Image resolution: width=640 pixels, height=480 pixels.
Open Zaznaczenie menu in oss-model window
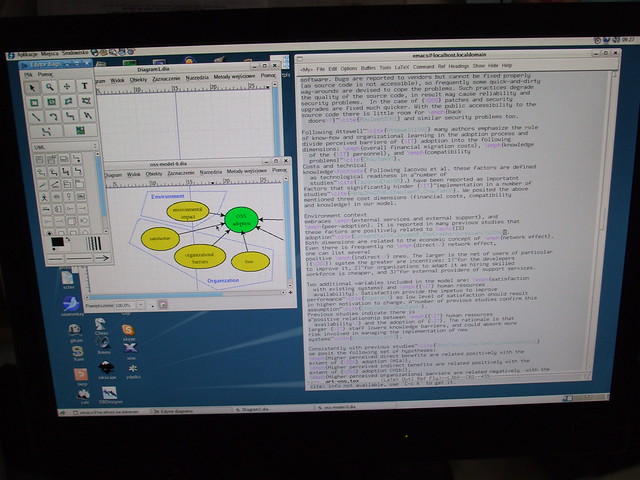coord(181,173)
